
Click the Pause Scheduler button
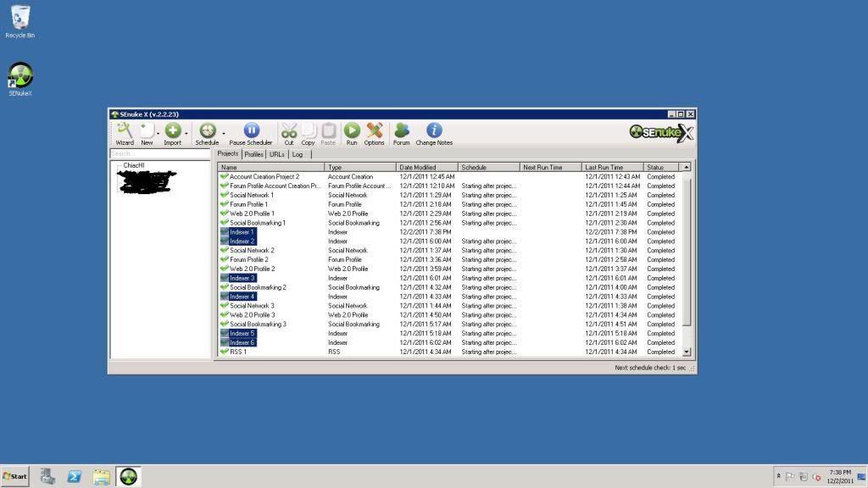pyautogui.click(x=251, y=134)
